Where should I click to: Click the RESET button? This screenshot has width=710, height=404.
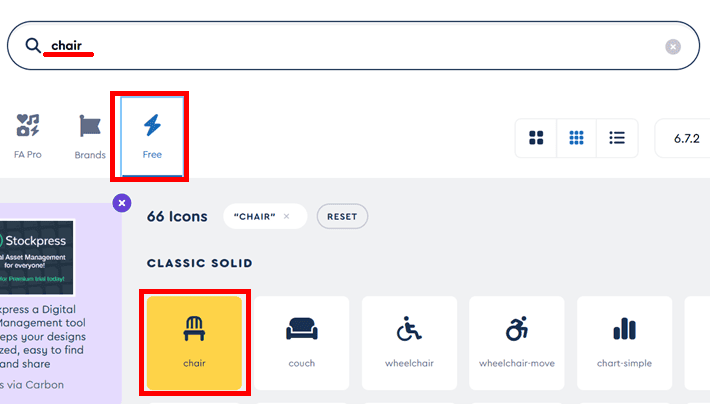tap(342, 216)
